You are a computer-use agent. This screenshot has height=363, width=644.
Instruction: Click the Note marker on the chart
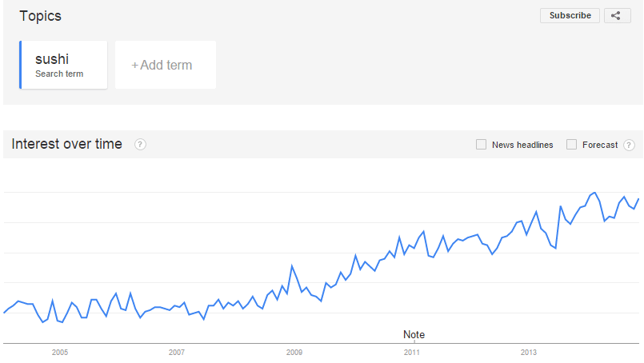pos(414,334)
